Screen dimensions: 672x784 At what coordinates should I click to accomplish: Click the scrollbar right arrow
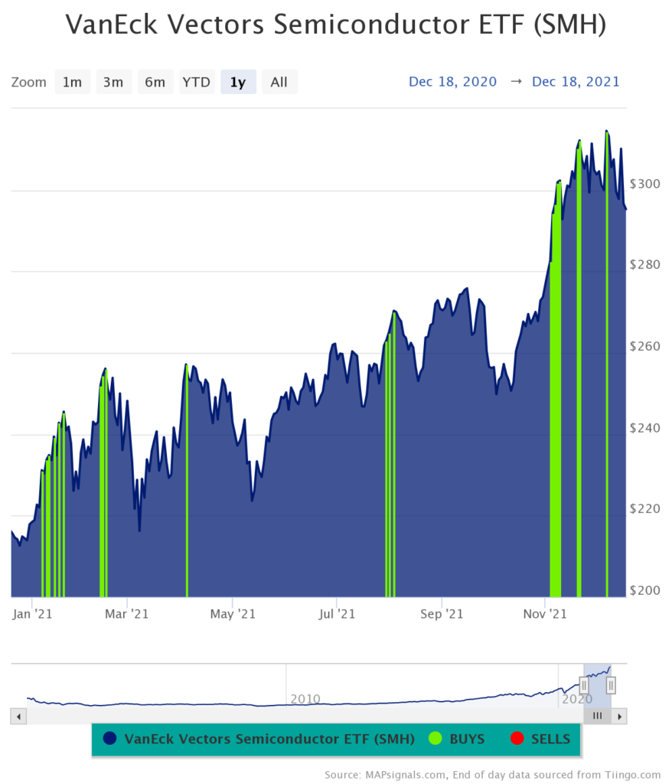click(620, 716)
